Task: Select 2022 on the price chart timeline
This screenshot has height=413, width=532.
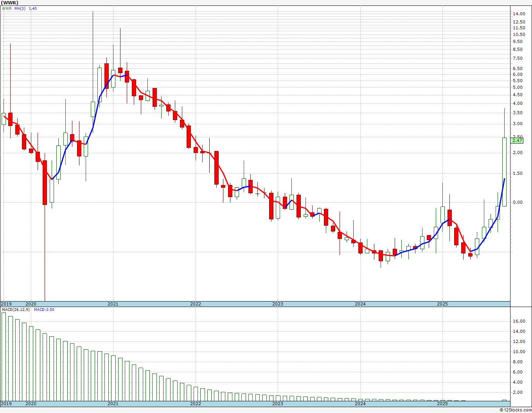Action: [x=195, y=304]
